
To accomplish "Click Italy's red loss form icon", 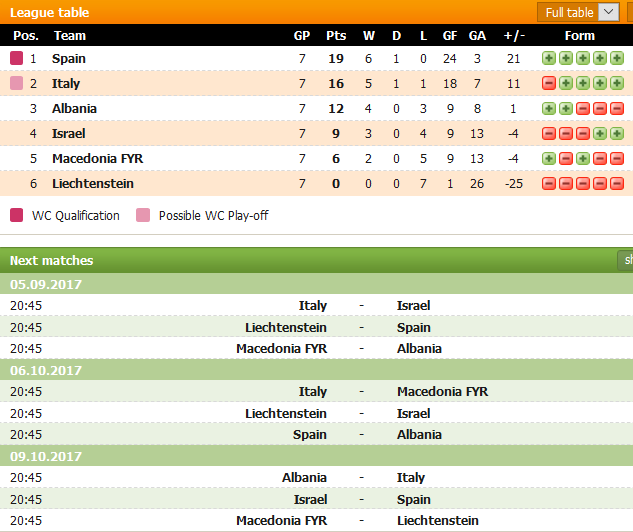I will click(x=549, y=84).
